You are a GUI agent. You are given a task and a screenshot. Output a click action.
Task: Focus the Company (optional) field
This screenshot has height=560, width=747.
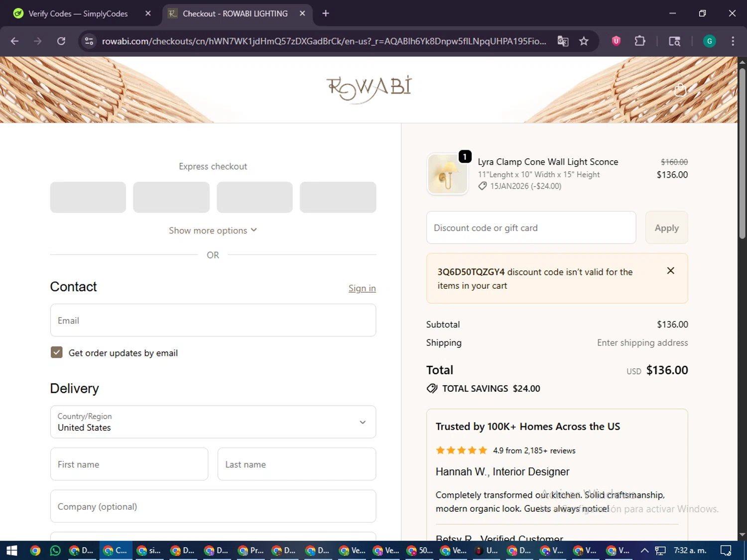coord(213,506)
